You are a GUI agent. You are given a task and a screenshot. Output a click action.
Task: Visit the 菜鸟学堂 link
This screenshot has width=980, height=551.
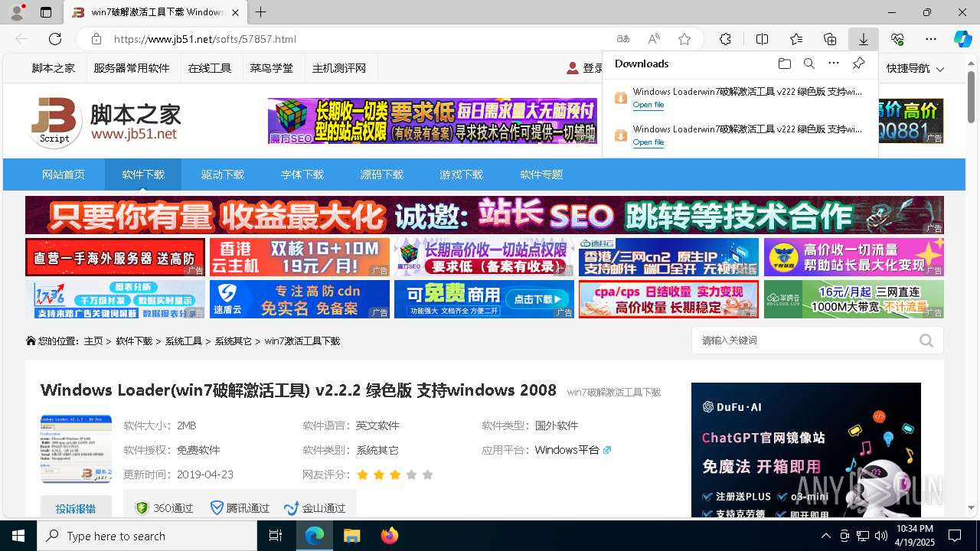click(271, 68)
